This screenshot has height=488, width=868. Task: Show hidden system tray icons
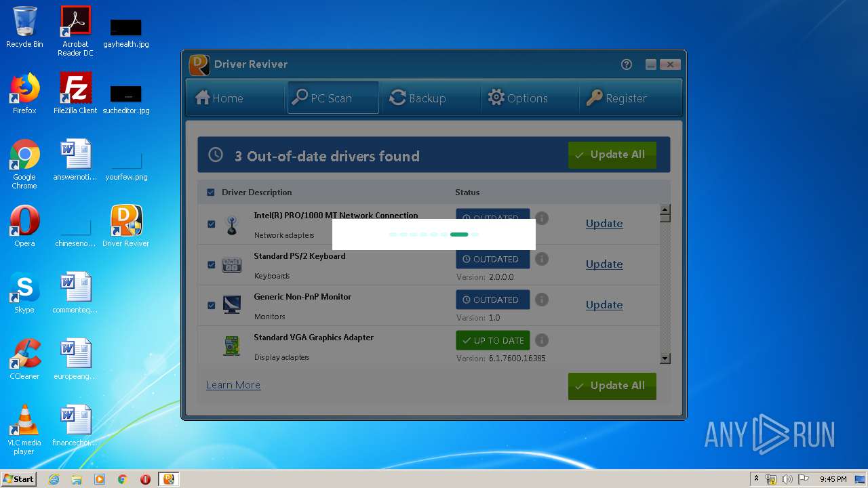pos(756,479)
